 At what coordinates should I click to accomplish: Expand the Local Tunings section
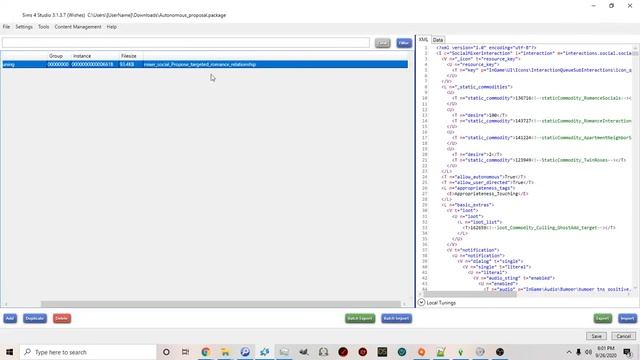click(421, 303)
